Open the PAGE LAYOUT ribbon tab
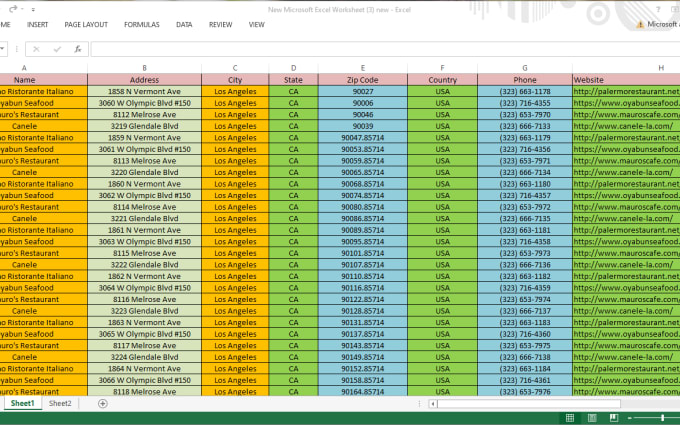The image size is (680, 425). point(86,25)
